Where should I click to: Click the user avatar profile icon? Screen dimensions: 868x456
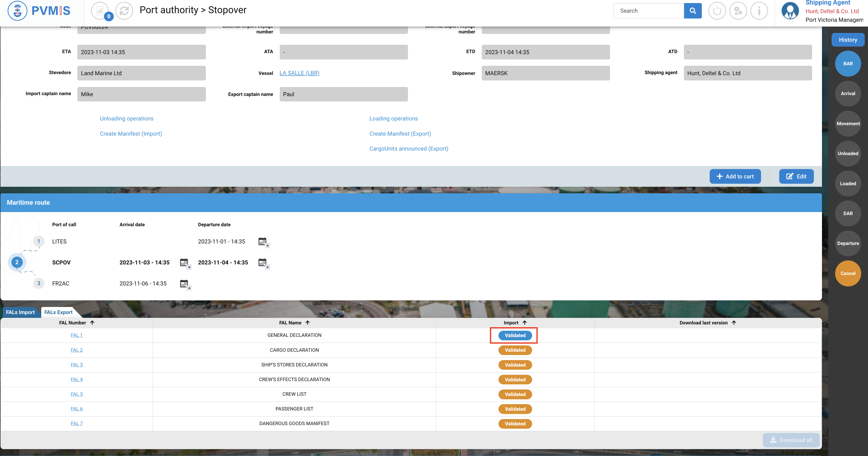[x=790, y=11]
